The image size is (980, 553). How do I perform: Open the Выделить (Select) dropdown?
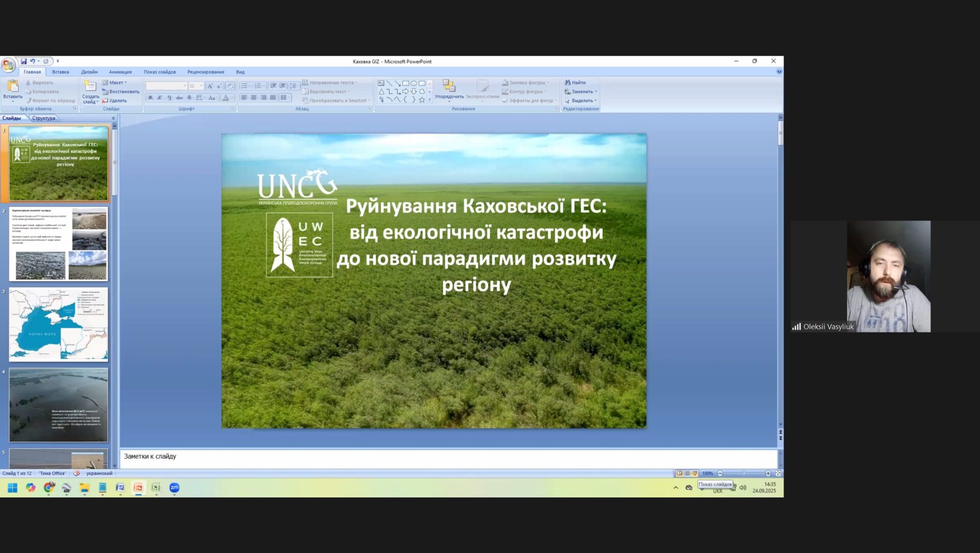coord(581,101)
